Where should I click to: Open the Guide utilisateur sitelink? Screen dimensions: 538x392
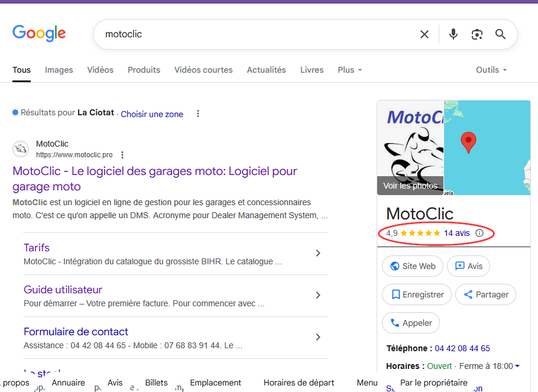(x=63, y=289)
